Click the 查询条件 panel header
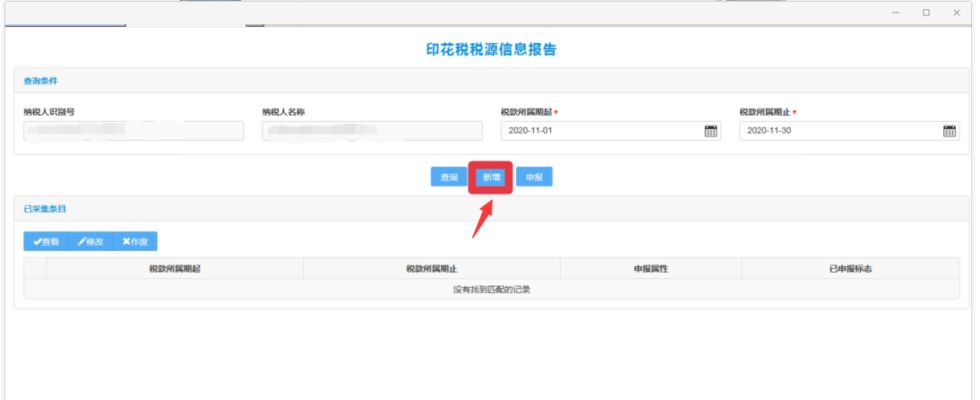The height and width of the screenshot is (400, 980). click(x=40, y=81)
